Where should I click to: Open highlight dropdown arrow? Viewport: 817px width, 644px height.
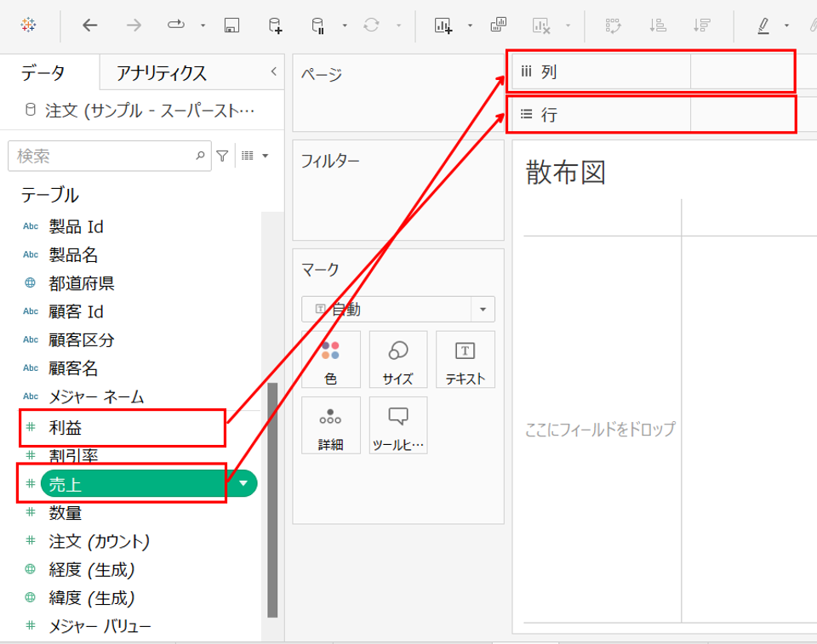(x=786, y=25)
